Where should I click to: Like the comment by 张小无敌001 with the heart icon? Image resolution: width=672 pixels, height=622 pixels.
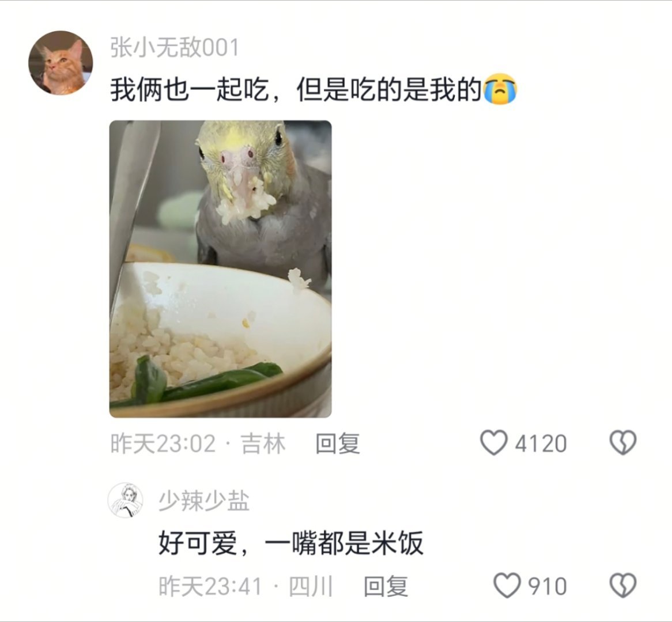(x=494, y=442)
